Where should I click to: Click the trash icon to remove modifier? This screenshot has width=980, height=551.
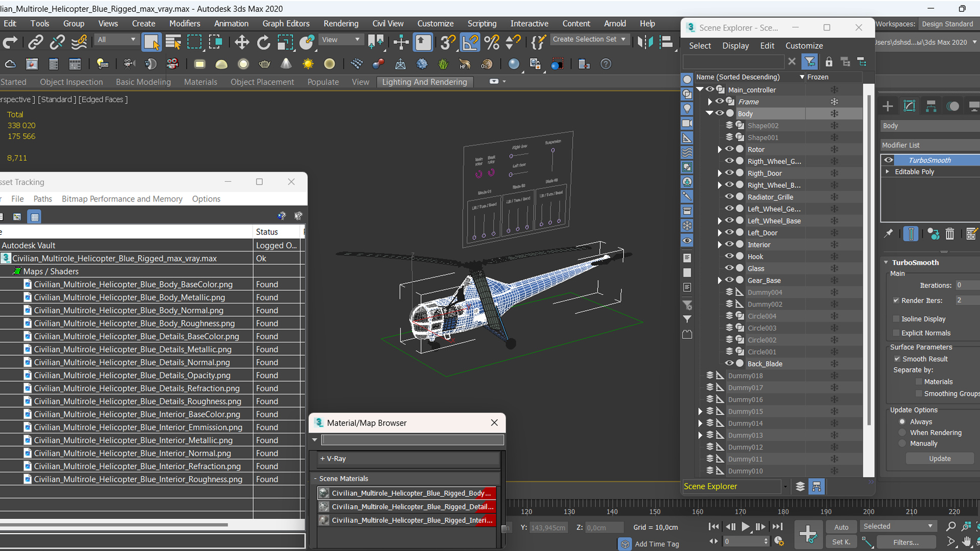point(949,234)
